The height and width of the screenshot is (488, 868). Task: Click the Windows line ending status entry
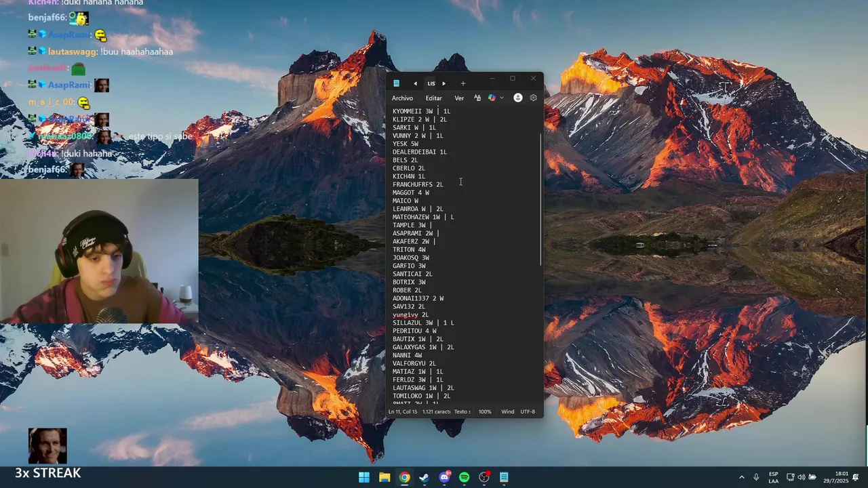click(508, 411)
